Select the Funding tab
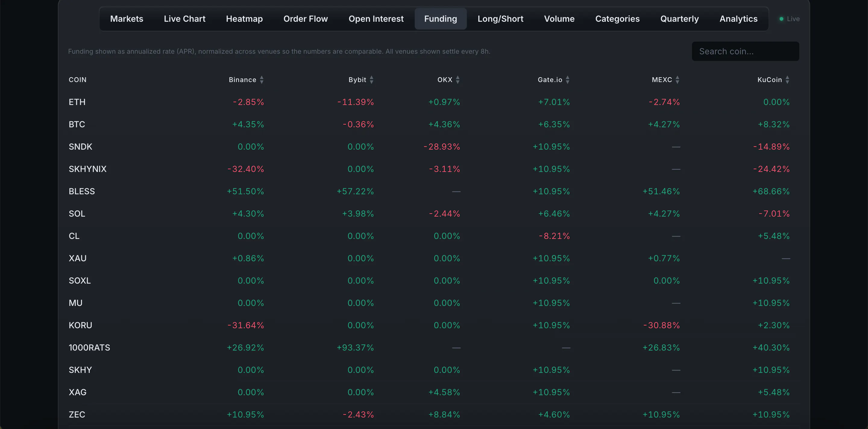Viewport: 868px width, 429px height. pos(441,19)
